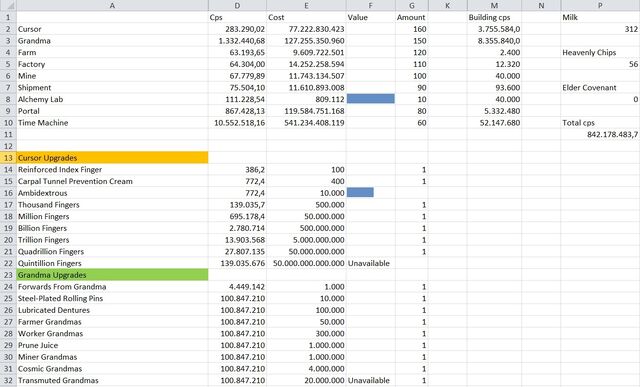Select the Billion Fingers cell

pos(112,228)
